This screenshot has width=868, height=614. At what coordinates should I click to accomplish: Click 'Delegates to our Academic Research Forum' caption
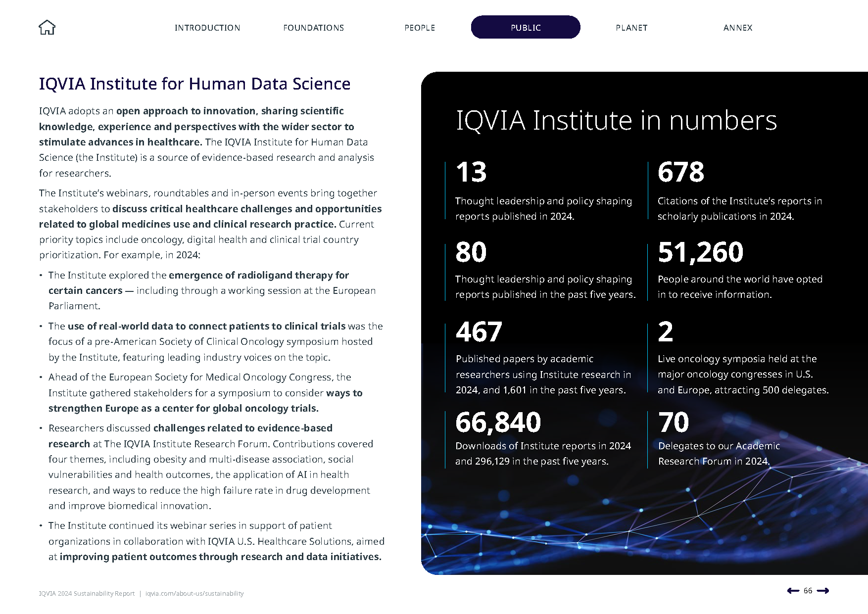[x=719, y=454]
